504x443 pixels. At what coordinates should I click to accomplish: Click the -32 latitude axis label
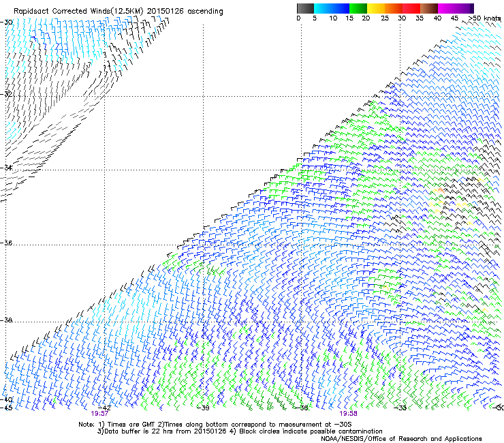pyautogui.click(x=7, y=94)
